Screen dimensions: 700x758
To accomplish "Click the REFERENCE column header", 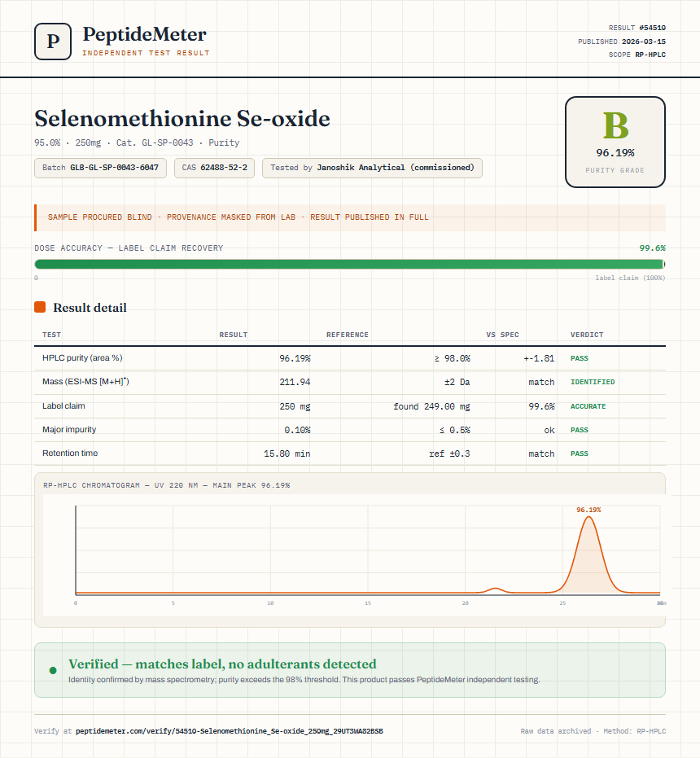I will 347,335.
